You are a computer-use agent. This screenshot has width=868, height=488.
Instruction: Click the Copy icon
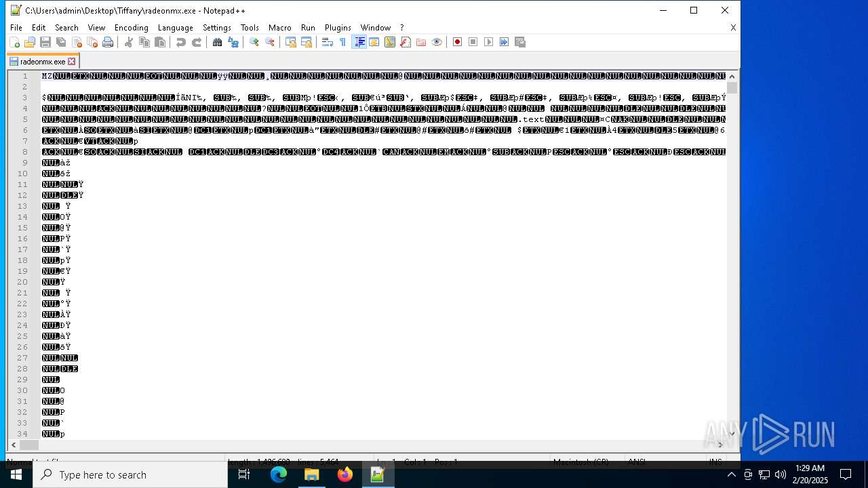pos(144,42)
